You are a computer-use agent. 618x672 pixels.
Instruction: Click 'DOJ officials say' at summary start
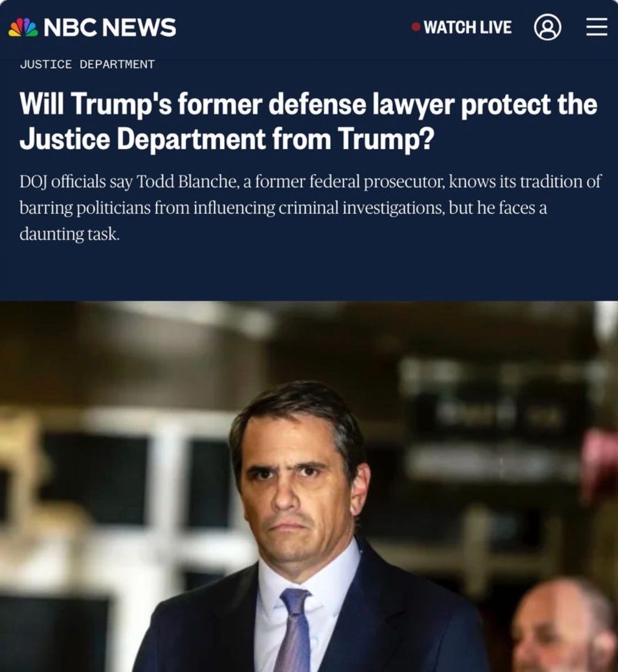coord(76,182)
